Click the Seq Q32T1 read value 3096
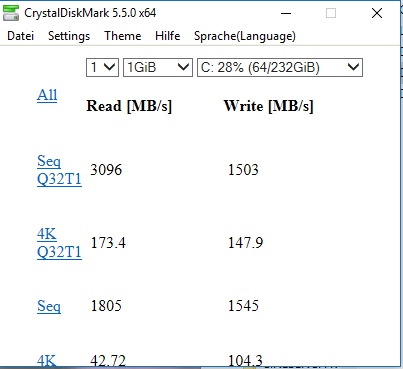 (106, 170)
